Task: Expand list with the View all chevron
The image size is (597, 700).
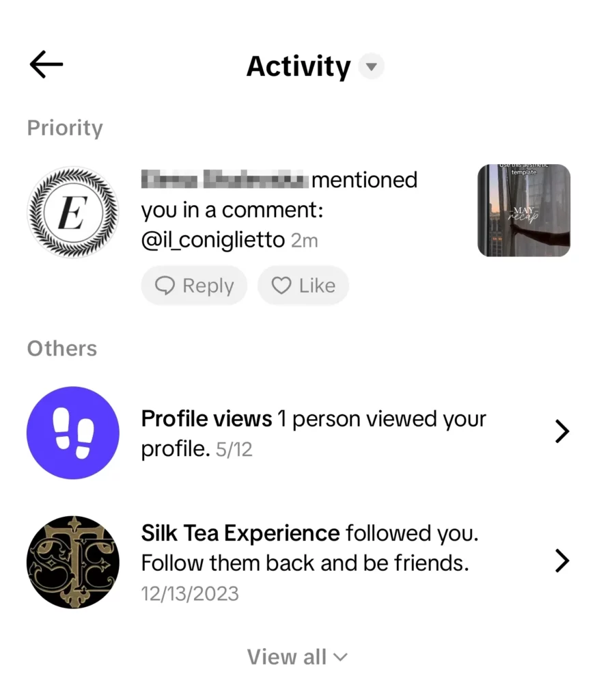Action: (x=340, y=658)
